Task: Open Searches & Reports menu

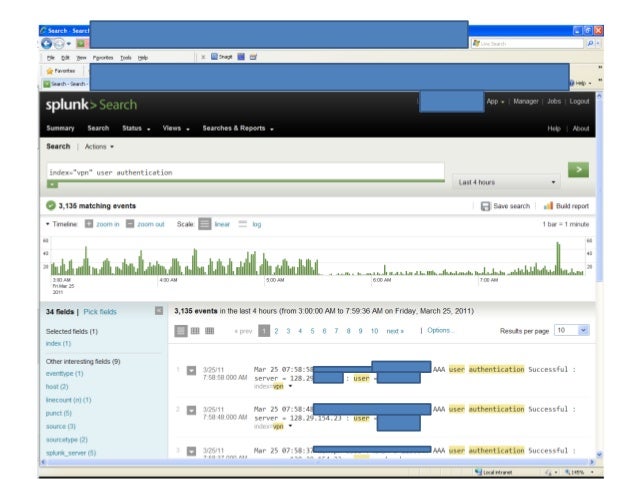Action: [238, 128]
